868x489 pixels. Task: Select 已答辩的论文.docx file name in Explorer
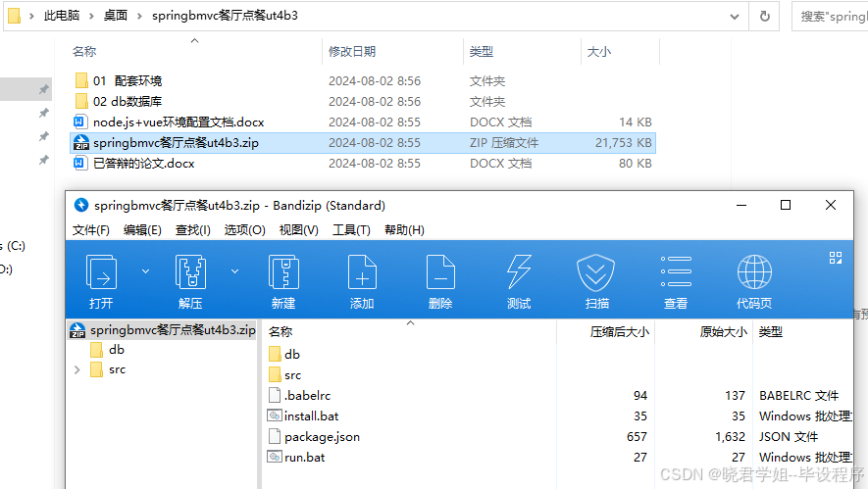coord(144,164)
